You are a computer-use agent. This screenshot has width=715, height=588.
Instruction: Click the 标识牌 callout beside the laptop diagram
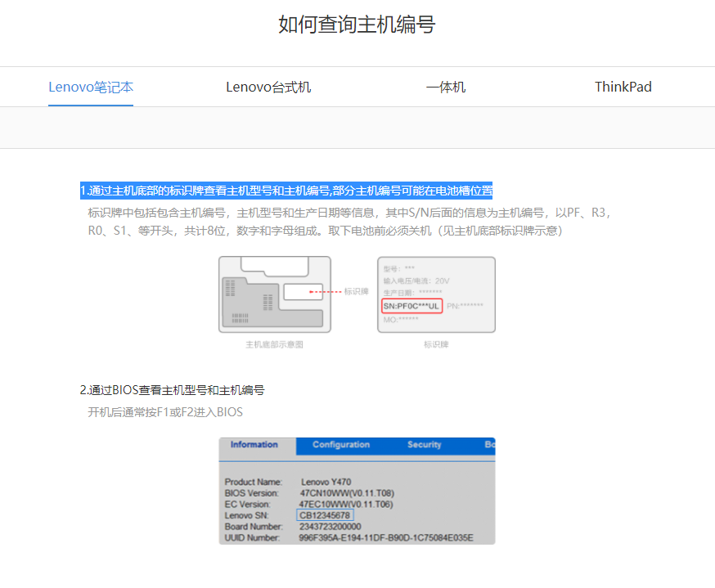(357, 291)
